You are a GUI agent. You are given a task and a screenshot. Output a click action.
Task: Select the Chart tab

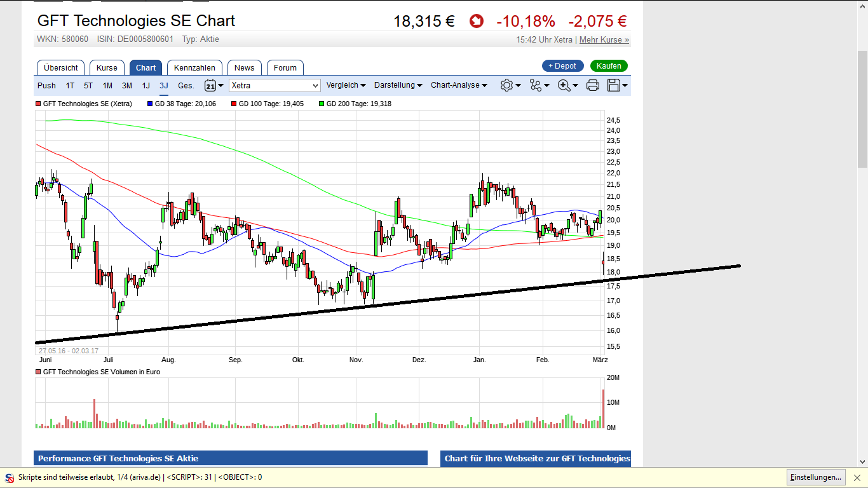tap(146, 68)
